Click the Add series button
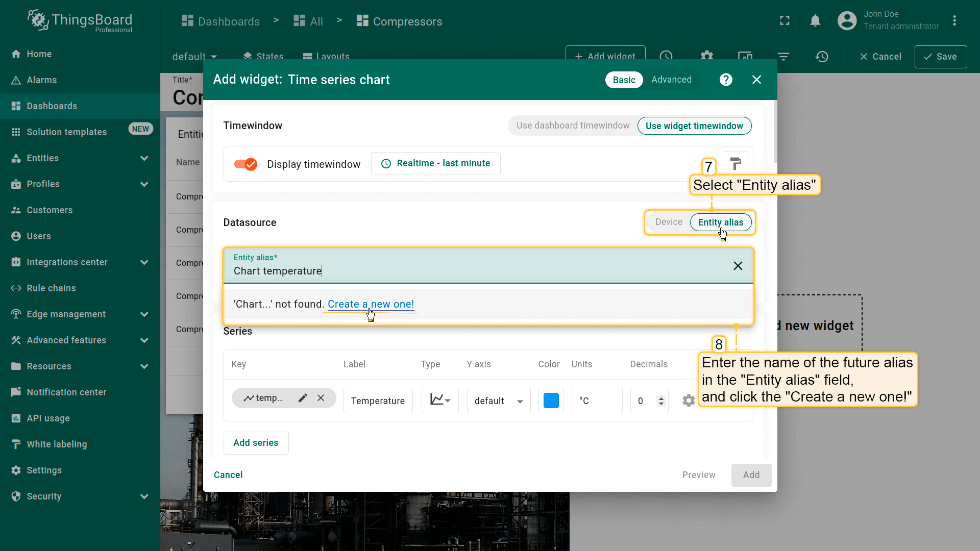 pyautogui.click(x=256, y=443)
